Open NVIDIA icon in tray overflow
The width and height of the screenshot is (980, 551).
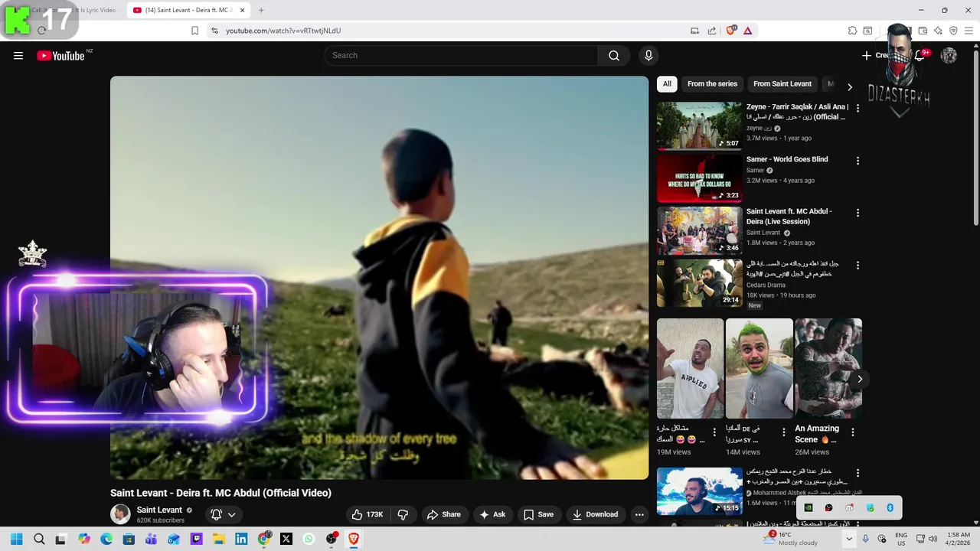pyautogui.click(x=808, y=507)
